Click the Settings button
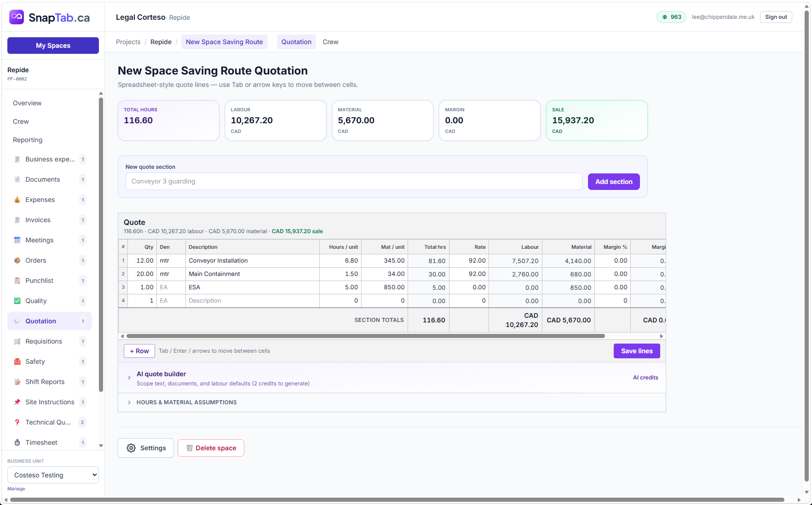Image resolution: width=812 pixels, height=505 pixels. tap(146, 448)
